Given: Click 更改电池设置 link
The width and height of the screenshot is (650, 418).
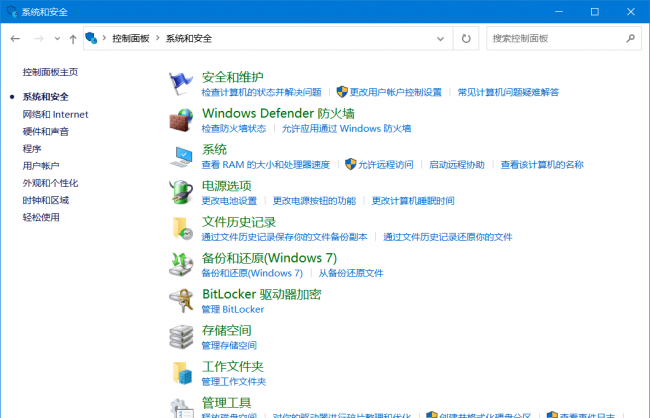Looking at the screenshot, I should [229, 201].
